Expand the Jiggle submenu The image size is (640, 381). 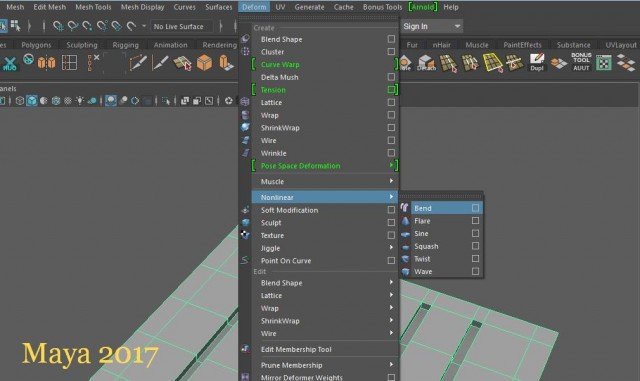pos(391,247)
